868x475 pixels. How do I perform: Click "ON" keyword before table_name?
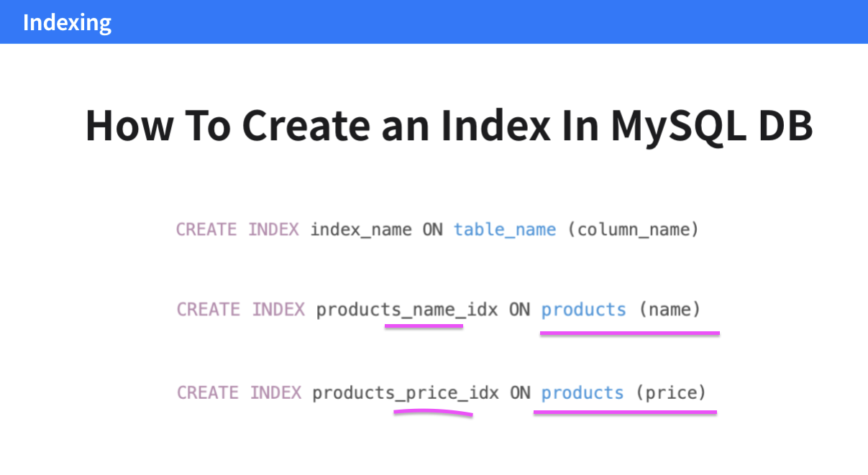tap(433, 230)
